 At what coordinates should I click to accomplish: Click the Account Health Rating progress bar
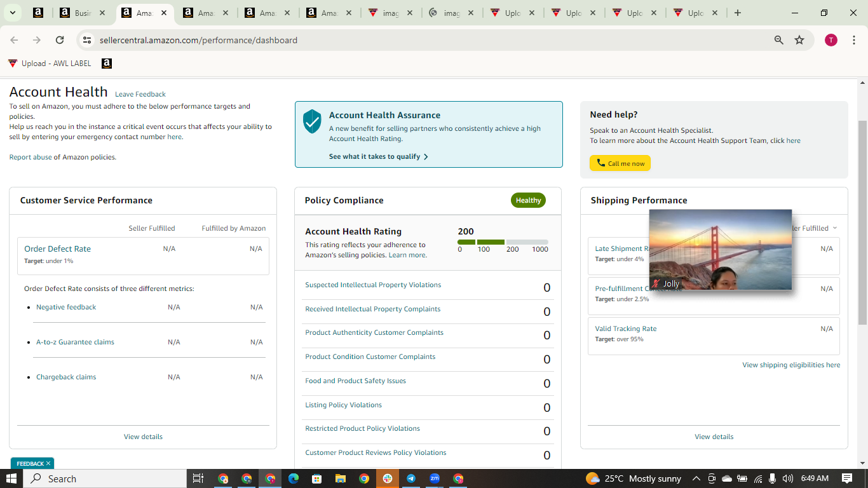coord(503,242)
